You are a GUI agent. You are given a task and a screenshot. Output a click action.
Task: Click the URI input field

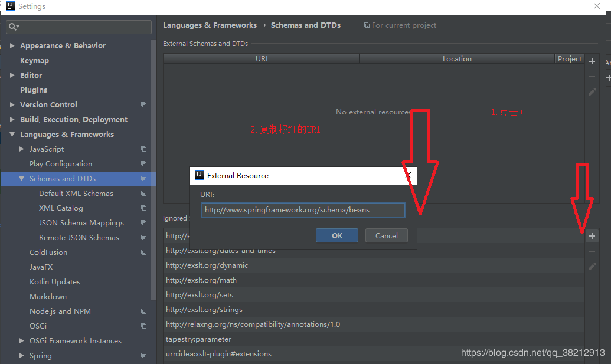[303, 210]
